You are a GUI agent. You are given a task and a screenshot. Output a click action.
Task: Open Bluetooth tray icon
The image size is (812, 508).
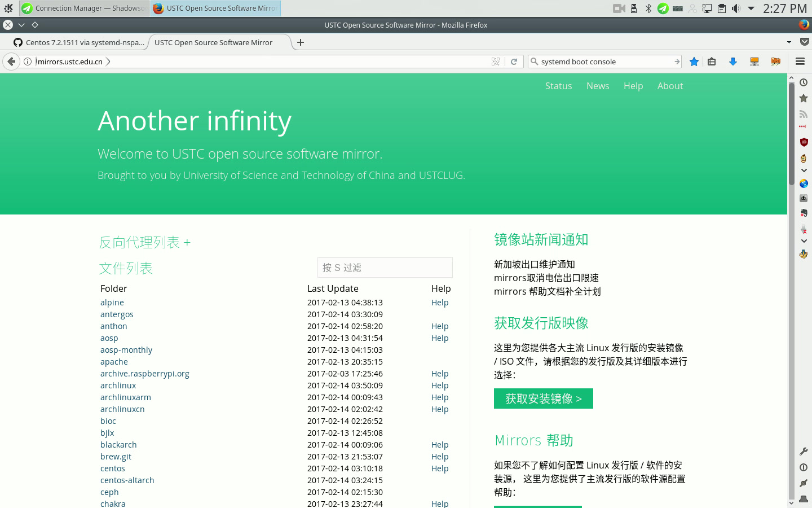pos(648,8)
